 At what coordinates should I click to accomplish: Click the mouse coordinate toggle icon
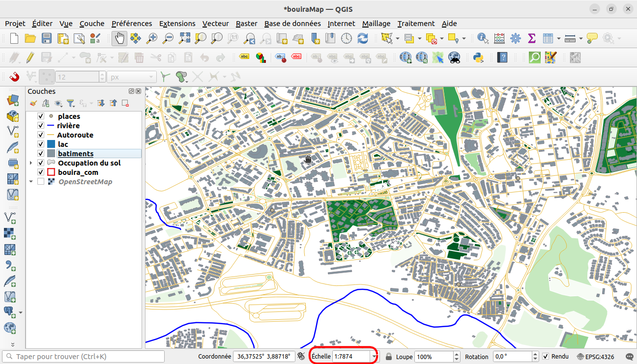tap(301, 357)
